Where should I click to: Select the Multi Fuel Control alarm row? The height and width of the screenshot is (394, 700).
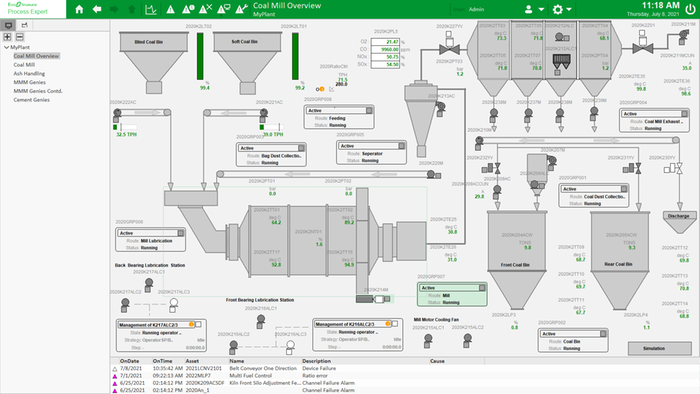404,376
